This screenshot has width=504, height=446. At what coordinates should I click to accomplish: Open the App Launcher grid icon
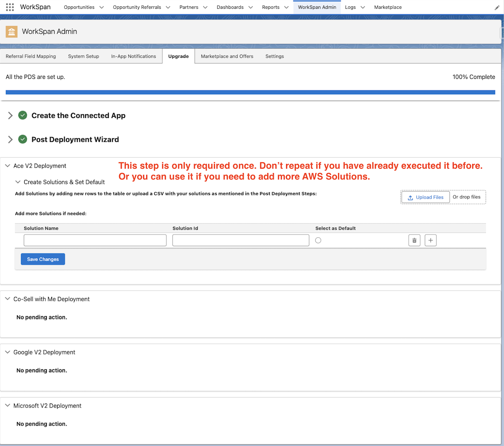tap(10, 7)
